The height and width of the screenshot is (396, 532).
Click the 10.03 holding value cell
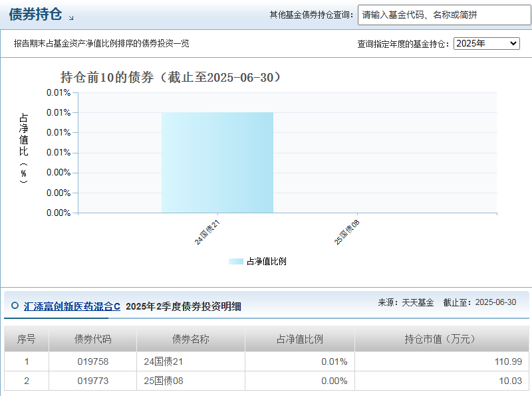pyautogui.click(x=442, y=381)
